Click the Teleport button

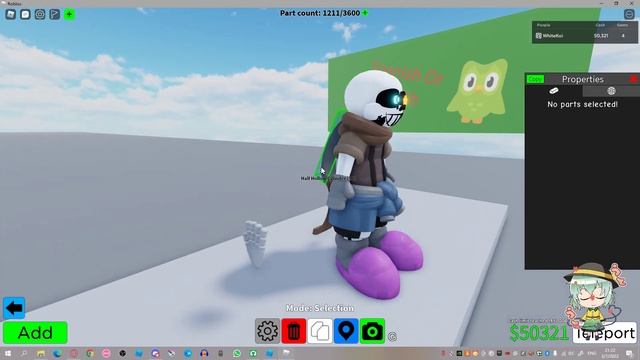[x=604, y=333]
